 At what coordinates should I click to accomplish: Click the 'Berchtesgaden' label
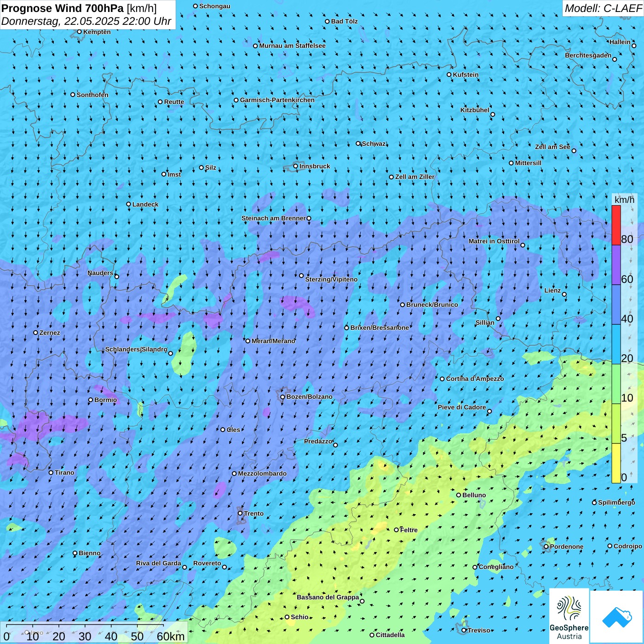coord(588,55)
